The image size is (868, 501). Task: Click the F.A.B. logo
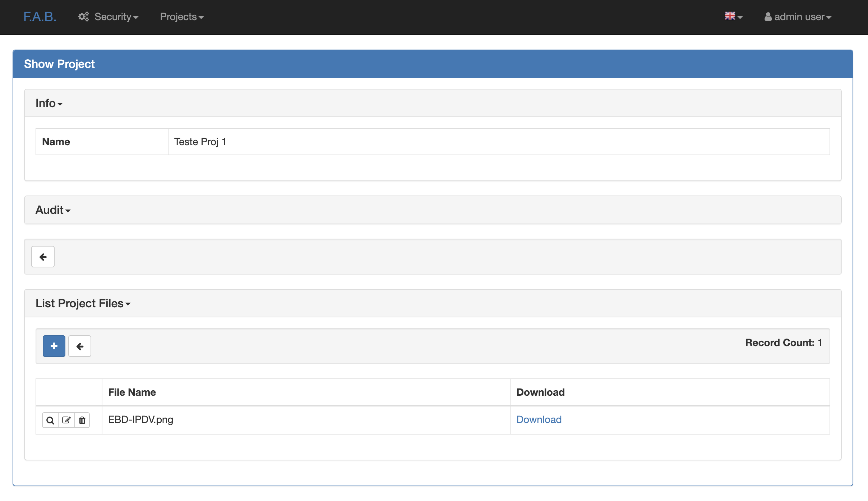pyautogui.click(x=40, y=16)
